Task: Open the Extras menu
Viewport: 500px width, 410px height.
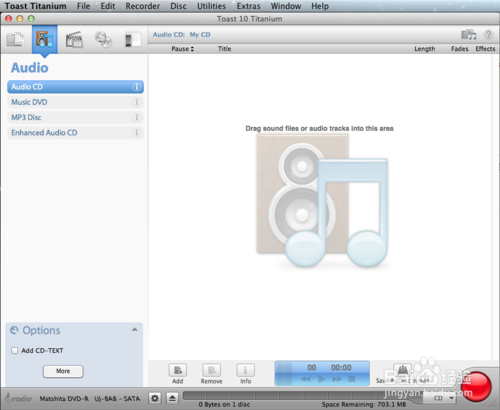Action: tap(248, 6)
